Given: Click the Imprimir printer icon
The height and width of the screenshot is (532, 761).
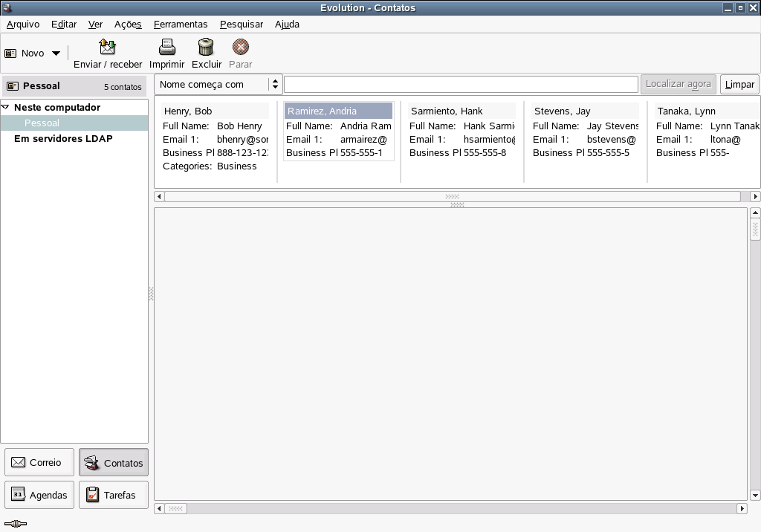Looking at the screenshot, I should tap(166, 48).
